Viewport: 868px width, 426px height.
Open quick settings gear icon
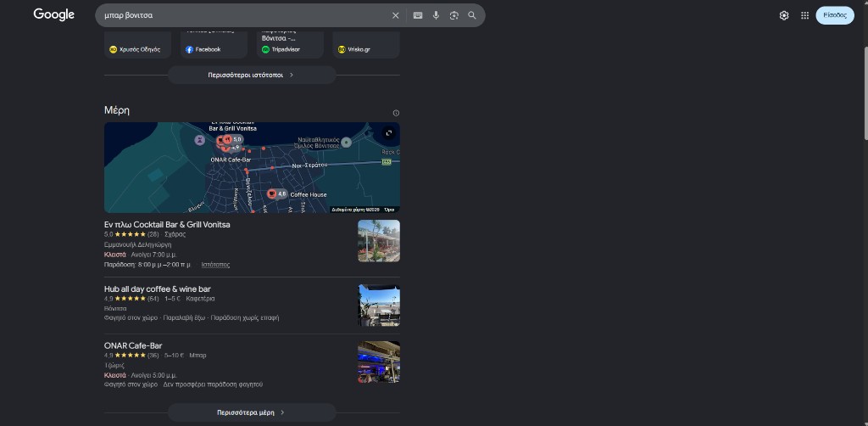pos(784,15)
